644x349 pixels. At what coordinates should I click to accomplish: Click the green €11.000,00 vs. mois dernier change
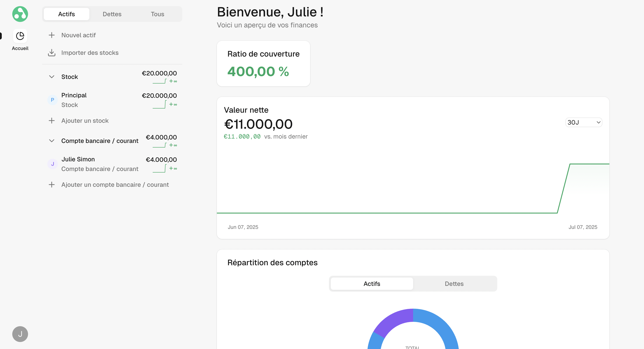[x=242, y=137]
